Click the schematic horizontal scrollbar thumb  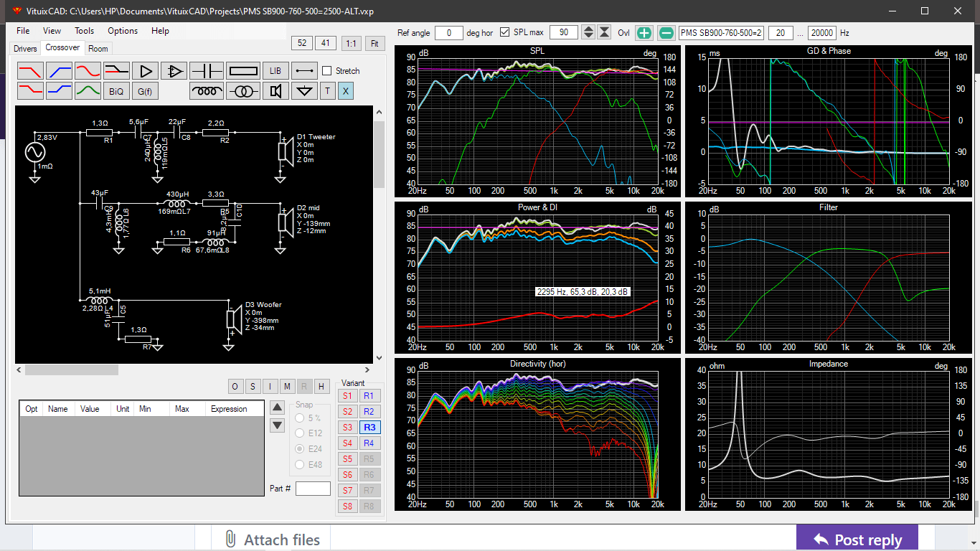pyautogui.click(x=71, y=370)
